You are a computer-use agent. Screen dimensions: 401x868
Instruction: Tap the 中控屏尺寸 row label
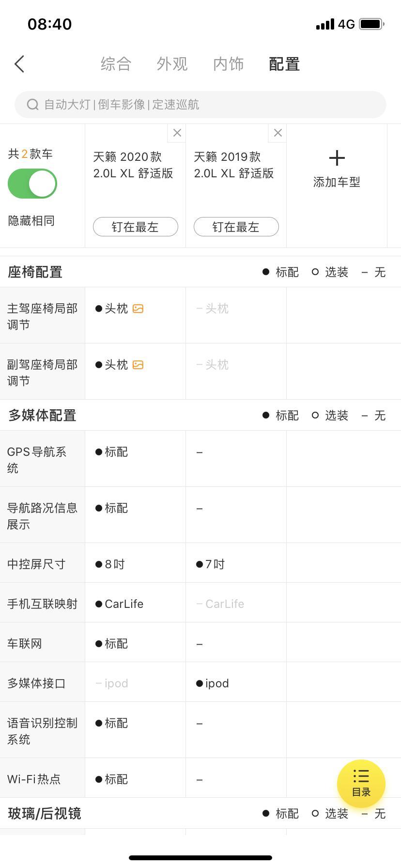pyautogui.click(x=36, y=564)
